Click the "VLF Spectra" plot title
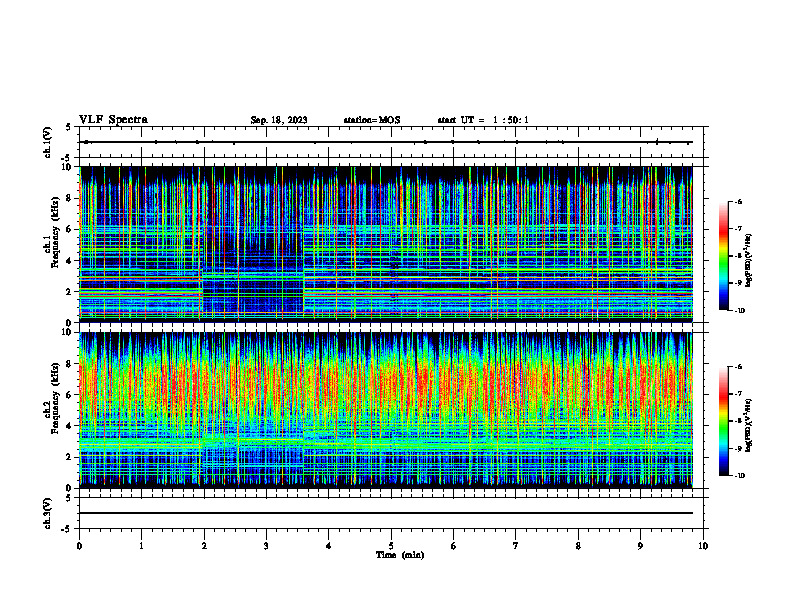 [x=113, y=120]
